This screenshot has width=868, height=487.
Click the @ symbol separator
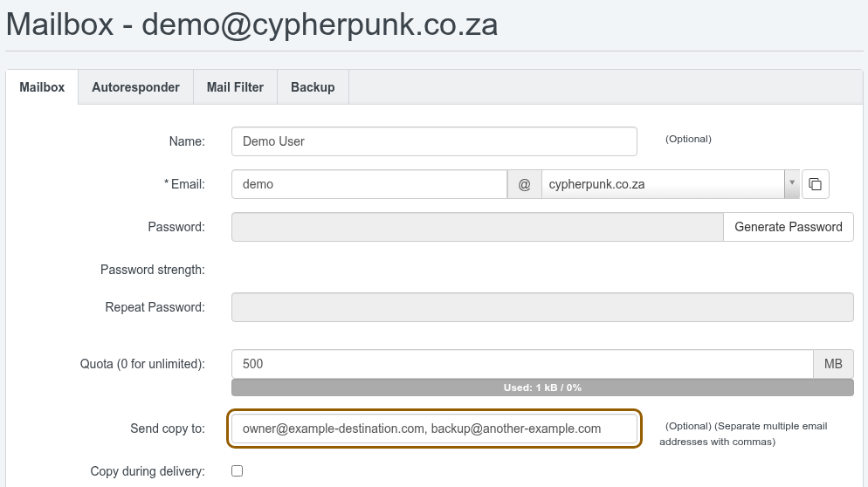(x=524, y=184)
